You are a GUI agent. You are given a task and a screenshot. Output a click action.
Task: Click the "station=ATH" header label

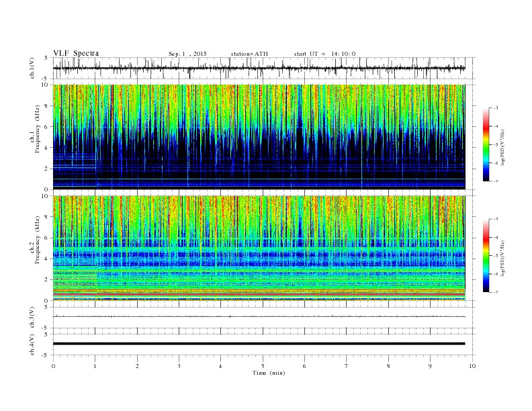(x=249, y=54)
